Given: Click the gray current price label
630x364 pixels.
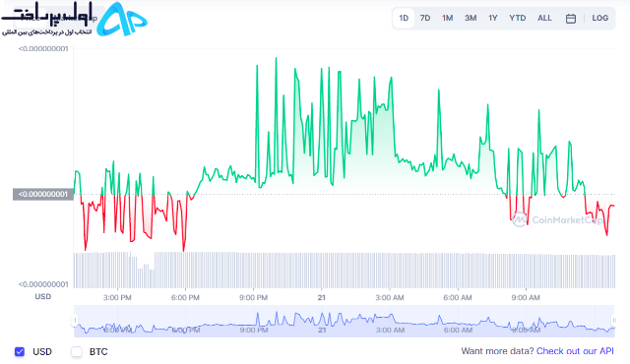Looking at the screenshot, I should tap(43, 194).
